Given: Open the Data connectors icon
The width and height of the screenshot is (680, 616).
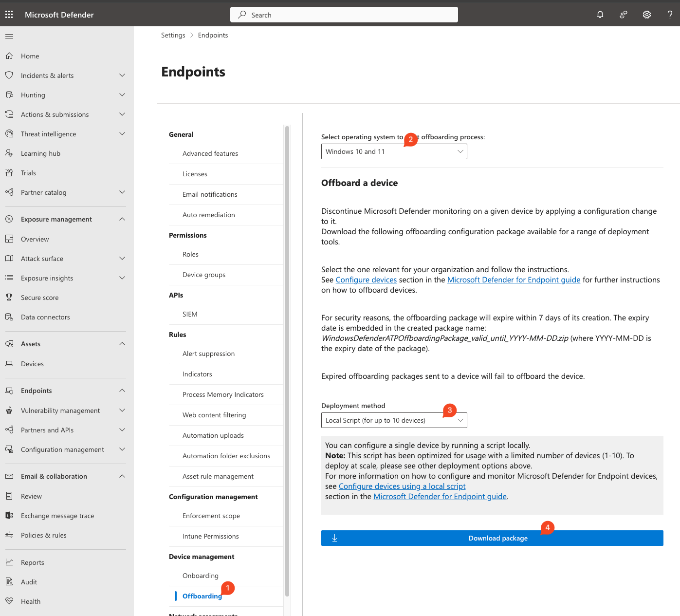Looking at the screenshot, I should coord(10,317).
